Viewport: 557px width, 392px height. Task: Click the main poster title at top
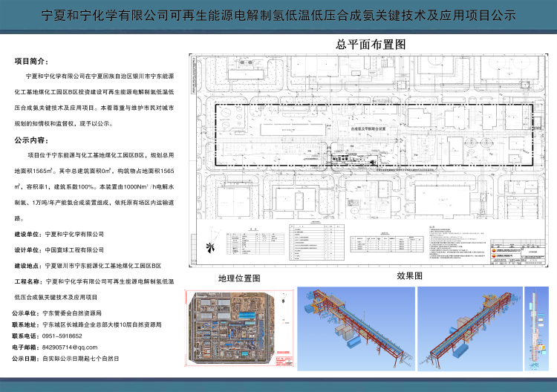point(278,16)
